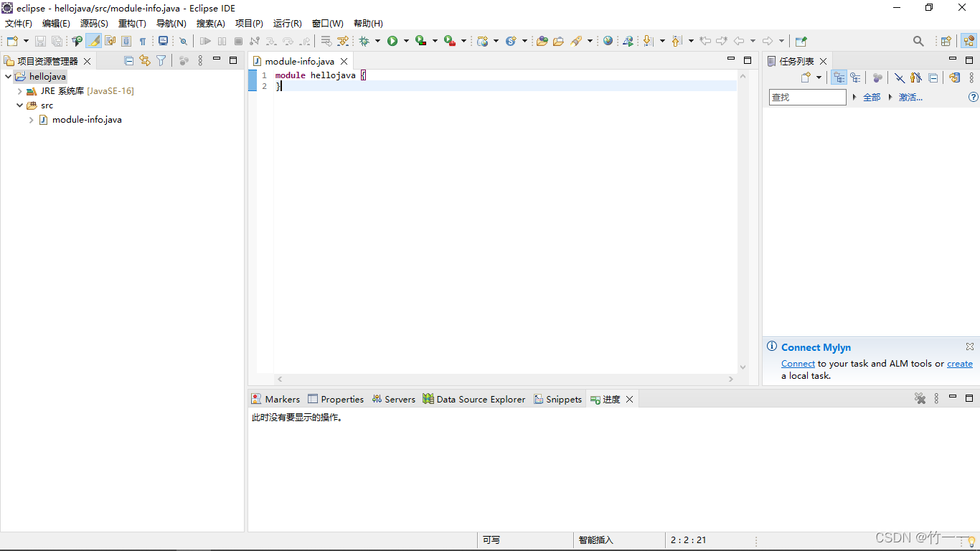
Task: Collapse the src folder node
Action: point(20,105)
